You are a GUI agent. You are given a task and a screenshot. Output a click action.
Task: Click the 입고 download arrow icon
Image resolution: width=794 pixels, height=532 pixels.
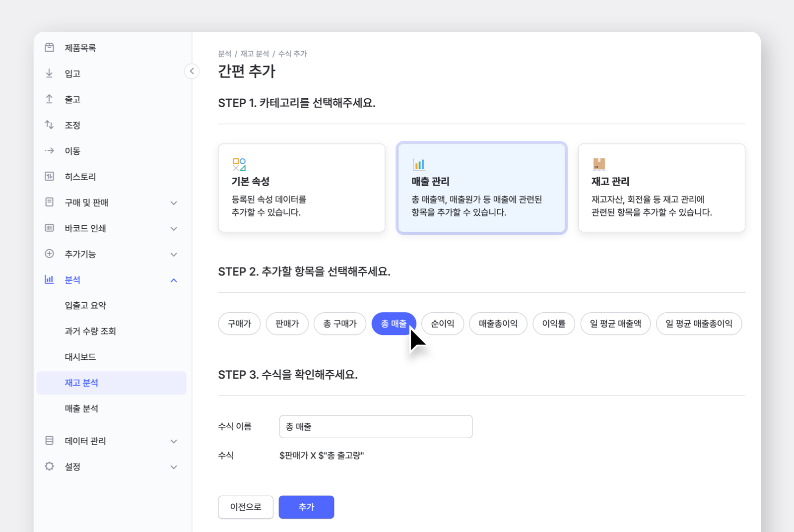(49, 73)
